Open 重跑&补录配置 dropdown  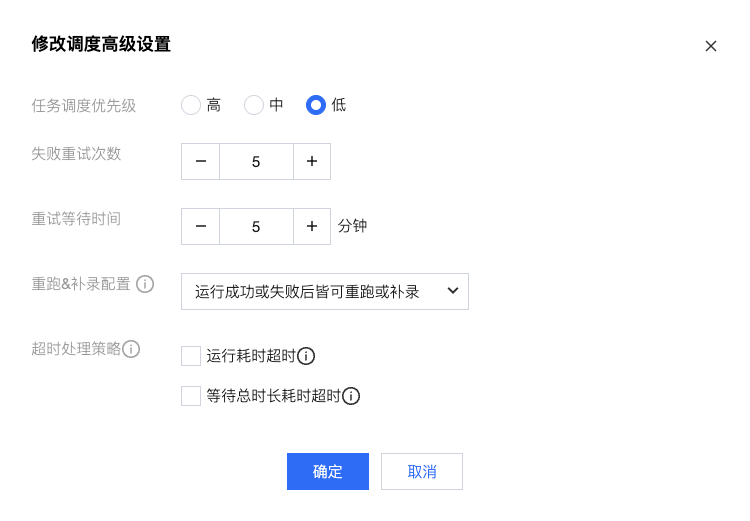pyautogui.click(x=310, y=291)
